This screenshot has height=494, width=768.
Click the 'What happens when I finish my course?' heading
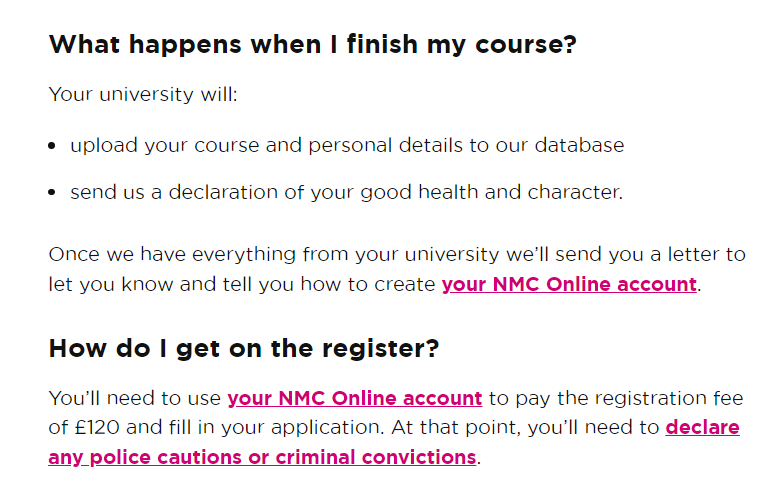312,45
